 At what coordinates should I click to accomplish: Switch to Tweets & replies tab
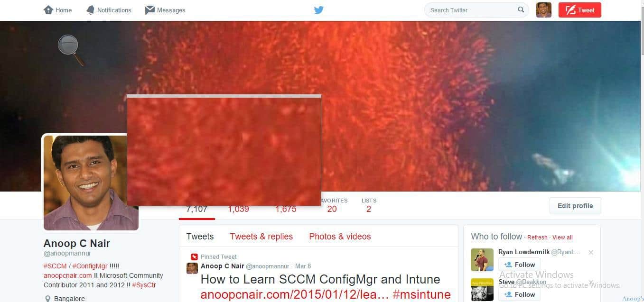click(261, 237)
